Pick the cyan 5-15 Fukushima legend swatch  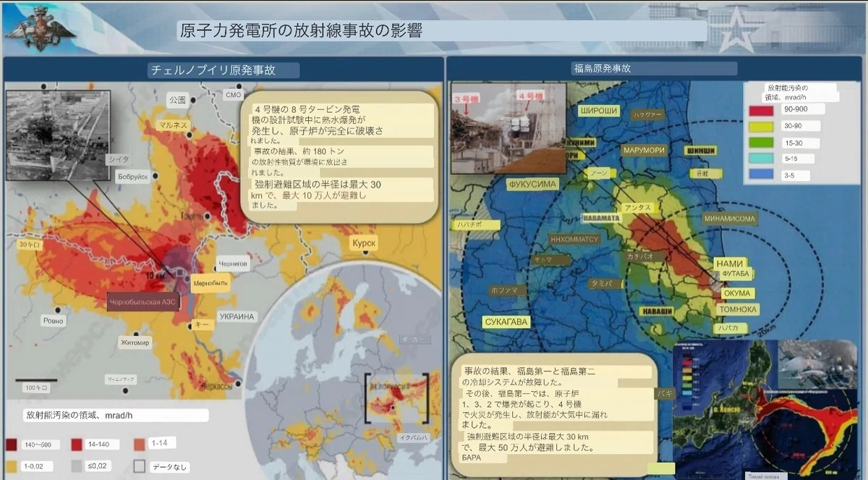pyautogui.click(x=761, y=159)
